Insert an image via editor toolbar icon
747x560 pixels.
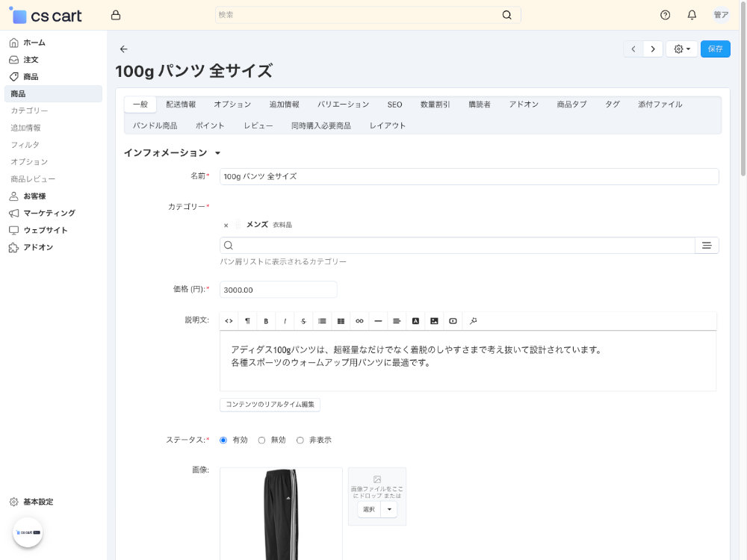434,320
